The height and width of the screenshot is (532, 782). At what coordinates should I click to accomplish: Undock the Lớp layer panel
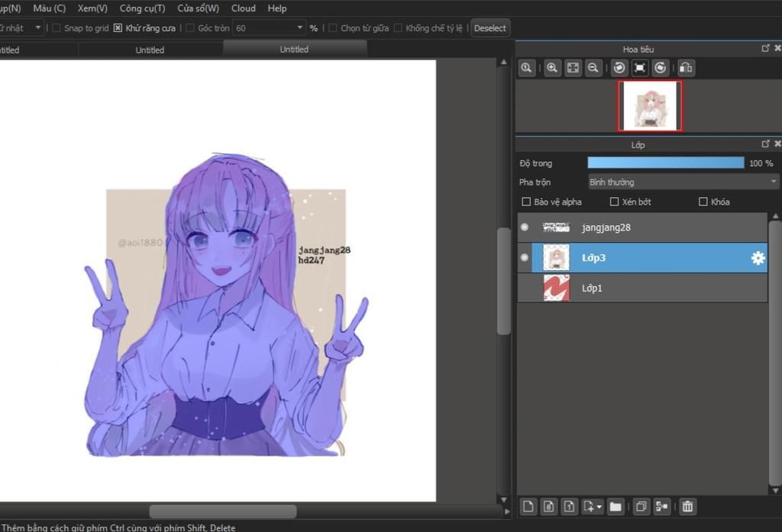click(x=765, y=143)
